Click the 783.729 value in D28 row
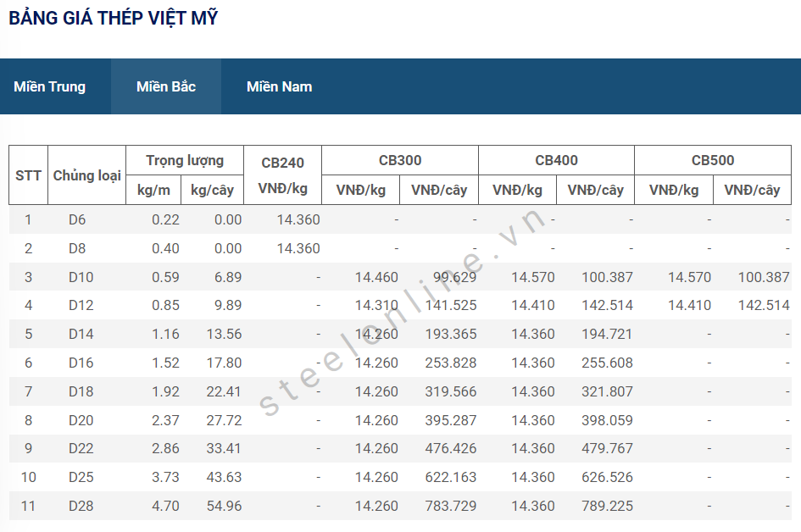This screenshot has width=801, height=532. click(451, 507)
